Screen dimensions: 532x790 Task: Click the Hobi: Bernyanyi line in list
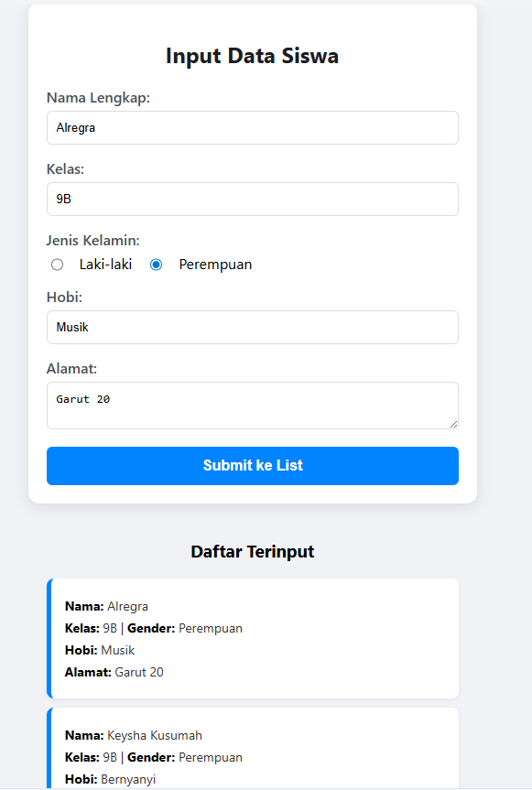point(110,779)
